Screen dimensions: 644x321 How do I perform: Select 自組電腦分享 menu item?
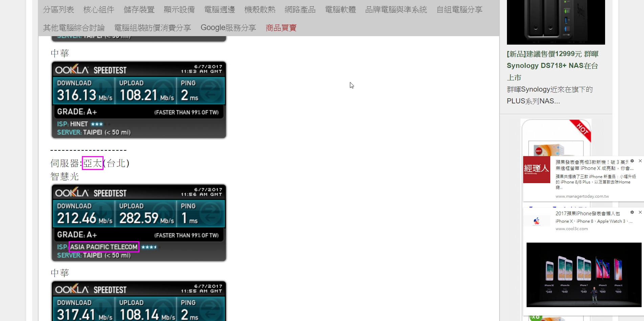[x=460, y=9]
